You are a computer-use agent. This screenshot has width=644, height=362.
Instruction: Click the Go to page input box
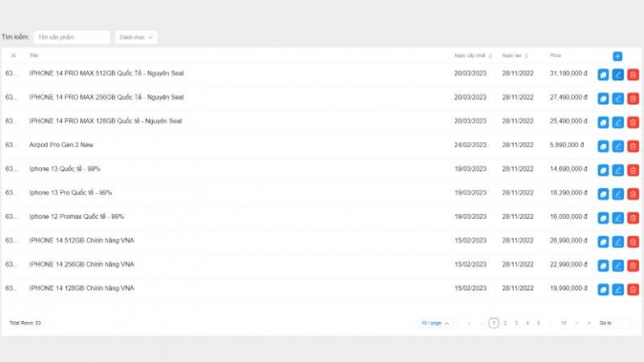(622, 323)
